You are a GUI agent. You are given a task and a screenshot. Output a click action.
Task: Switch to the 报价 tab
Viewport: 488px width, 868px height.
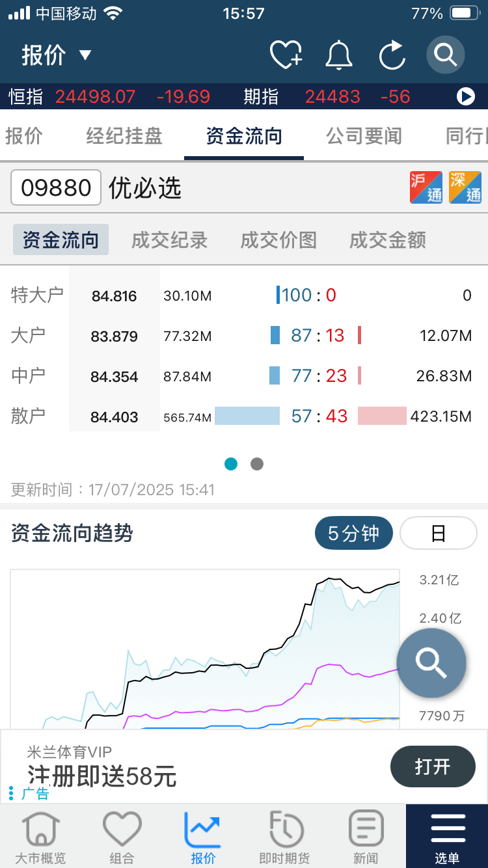point(24,136)
